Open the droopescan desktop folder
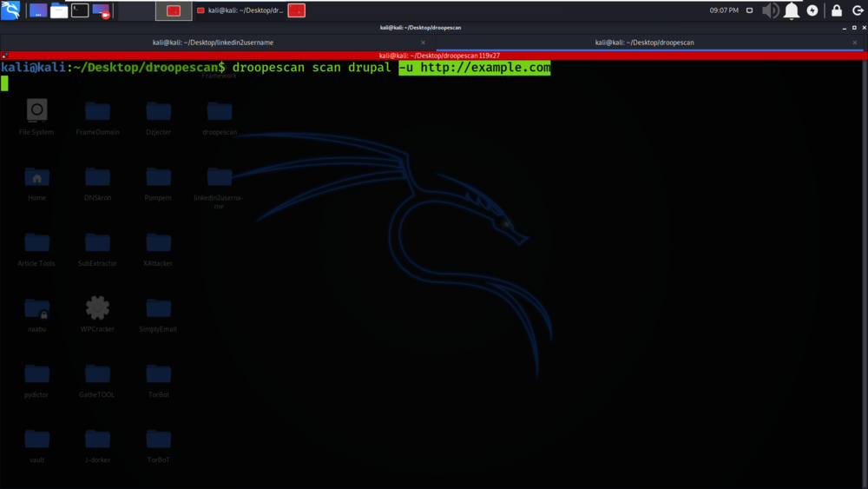 [x=220, y=117]
